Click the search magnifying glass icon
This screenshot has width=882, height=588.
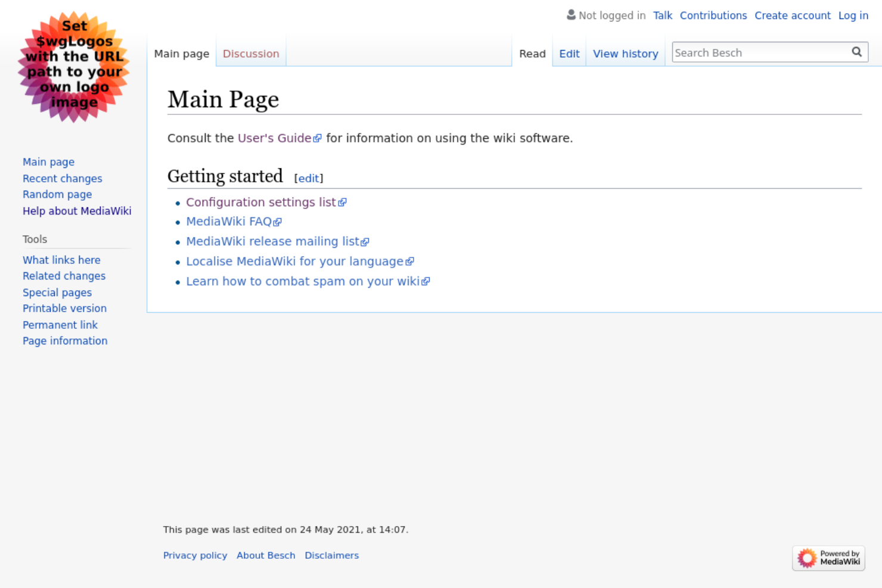857,52
